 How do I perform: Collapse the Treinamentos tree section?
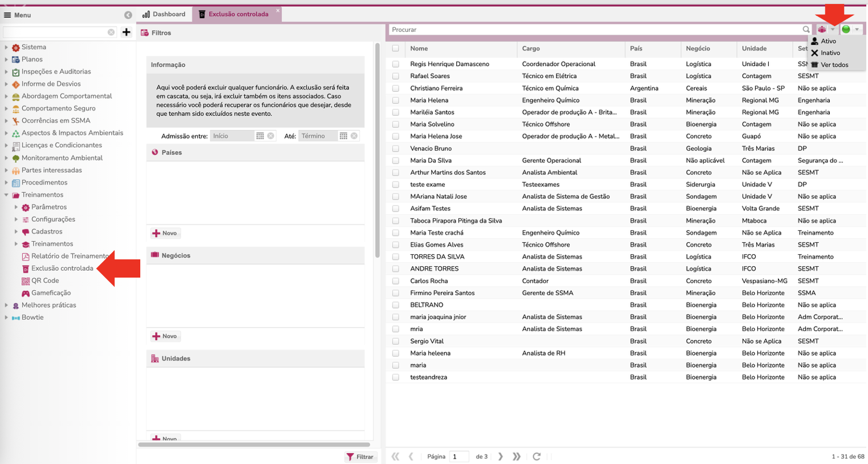point(6,195)
